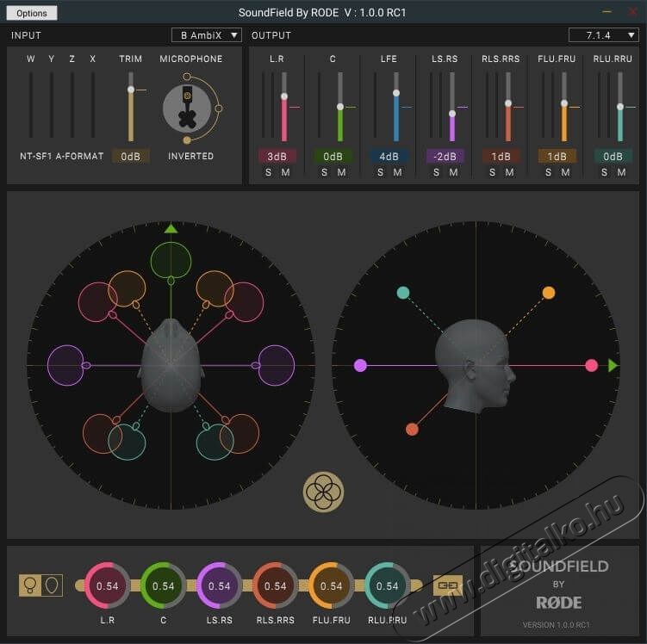The image size is (647, 644).
Task: Select the teal height node in side view
Action: tap(403, 293)
